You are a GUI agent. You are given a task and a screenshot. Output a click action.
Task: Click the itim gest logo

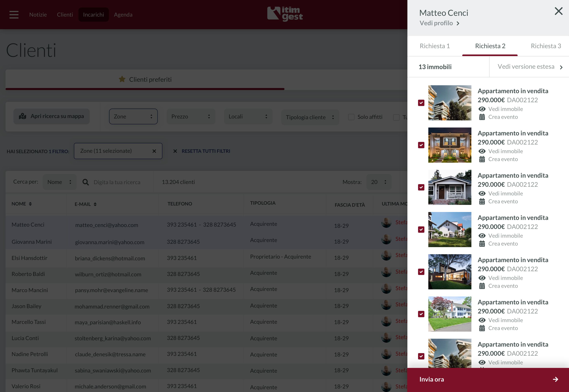tap(285, 14)
